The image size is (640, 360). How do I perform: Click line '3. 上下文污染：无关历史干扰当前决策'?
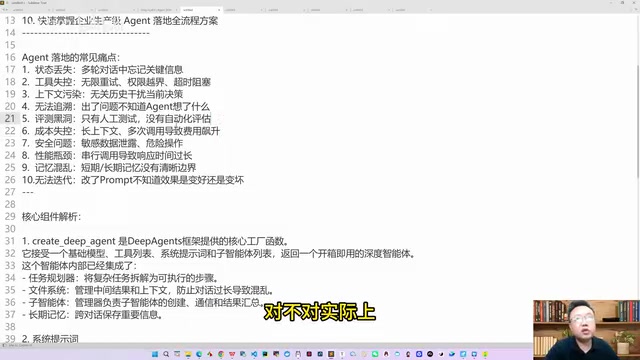tap(102, 94)
